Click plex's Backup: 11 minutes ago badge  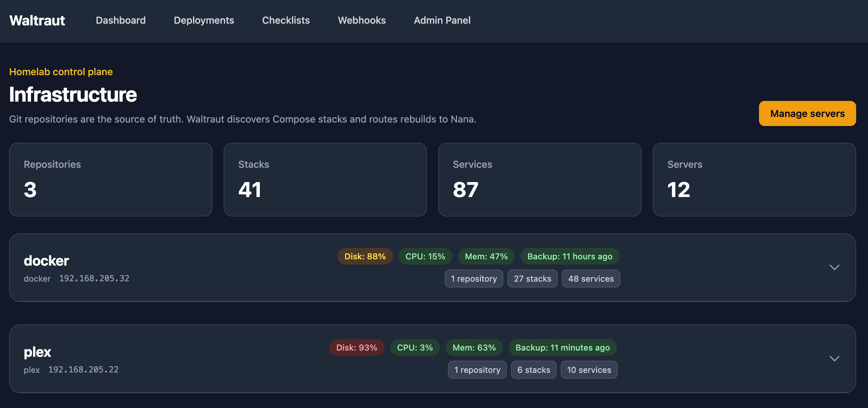pos(562,347)
